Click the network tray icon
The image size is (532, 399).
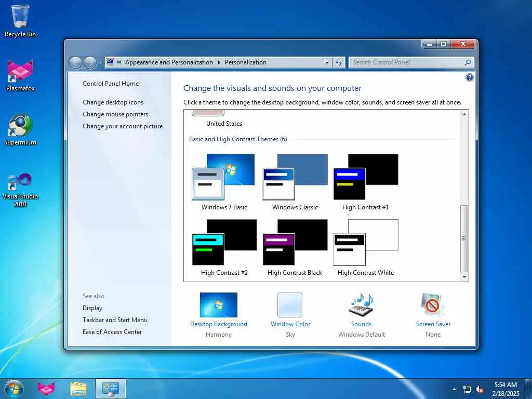(x=467, y=390)
